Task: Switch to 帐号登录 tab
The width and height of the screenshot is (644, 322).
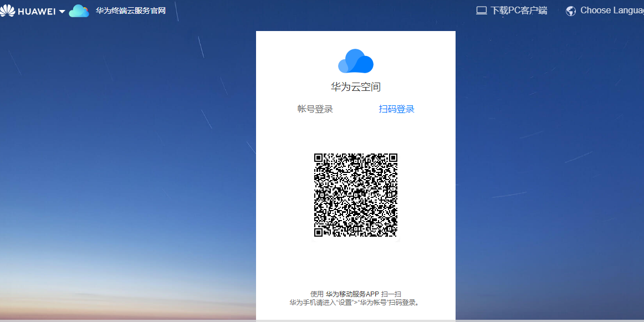Action: [315, 109]
